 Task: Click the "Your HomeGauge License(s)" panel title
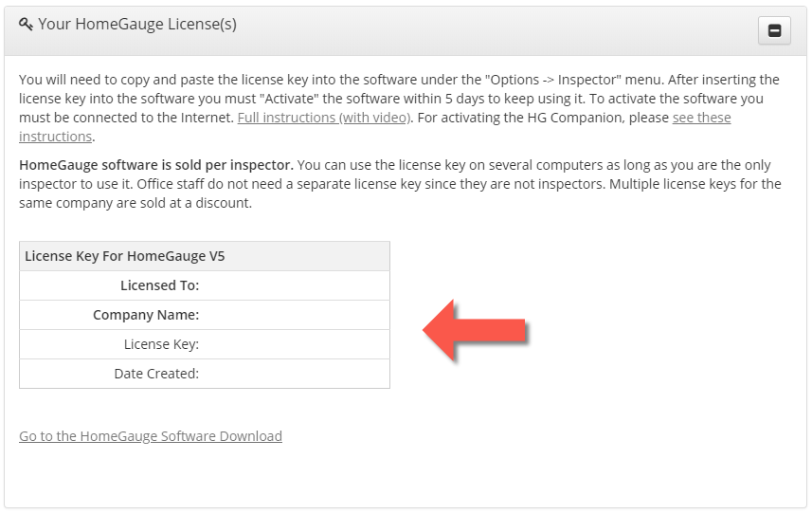pyautogui.click(x=137, y=25)
